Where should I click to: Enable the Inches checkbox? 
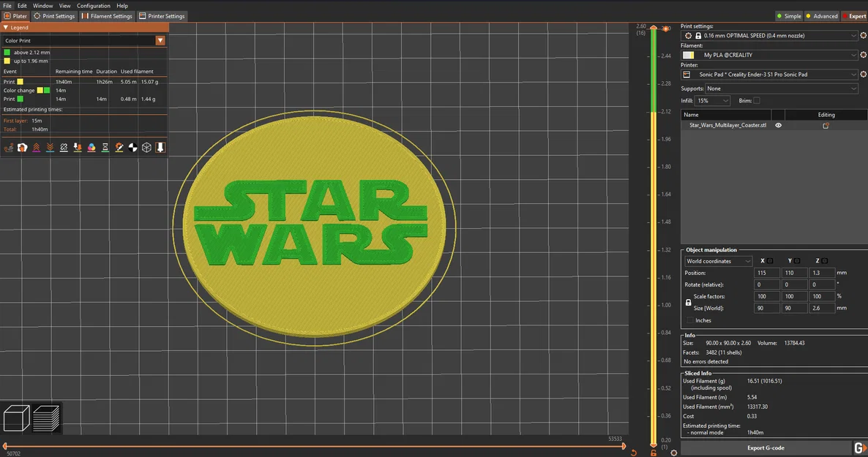[x=692, y=320]
